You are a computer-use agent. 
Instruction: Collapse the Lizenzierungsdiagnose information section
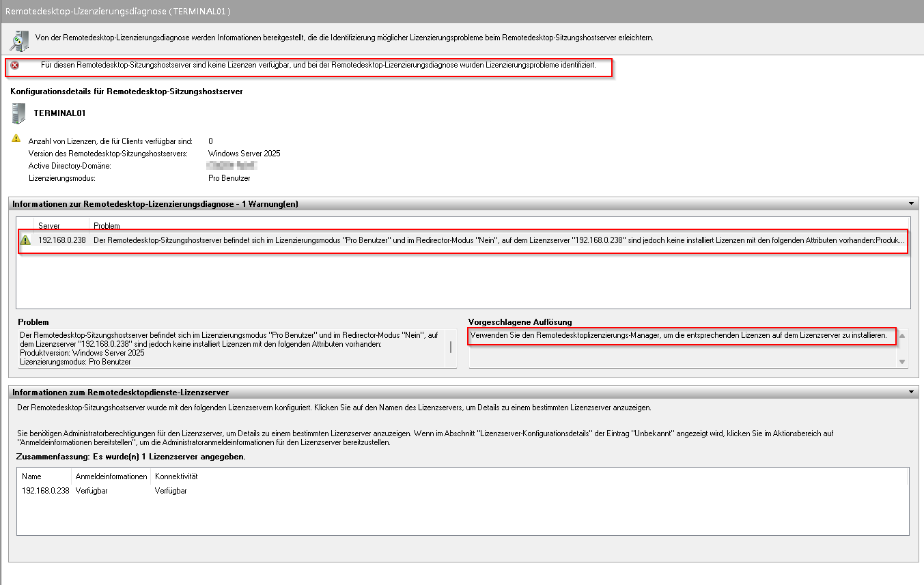coord(910,204)
